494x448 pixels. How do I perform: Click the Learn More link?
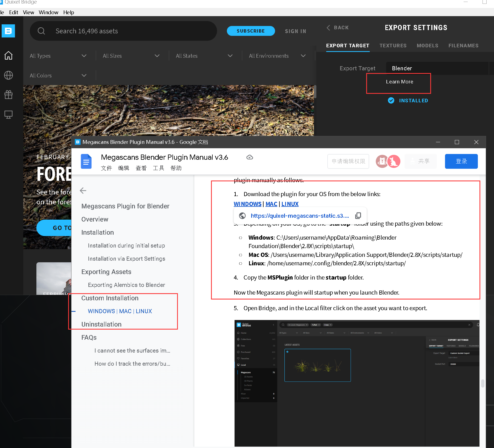(399, 82)
